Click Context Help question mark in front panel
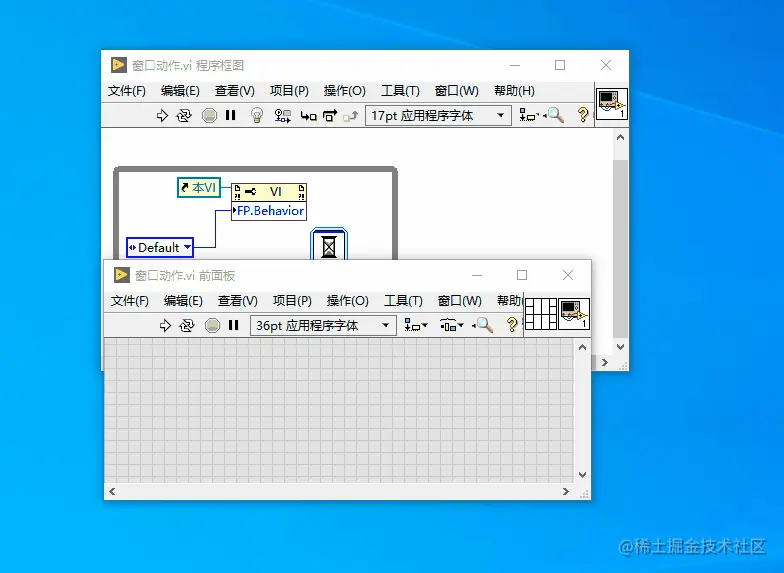The width and height of the screenshot is (784, 573). [512, 326]
